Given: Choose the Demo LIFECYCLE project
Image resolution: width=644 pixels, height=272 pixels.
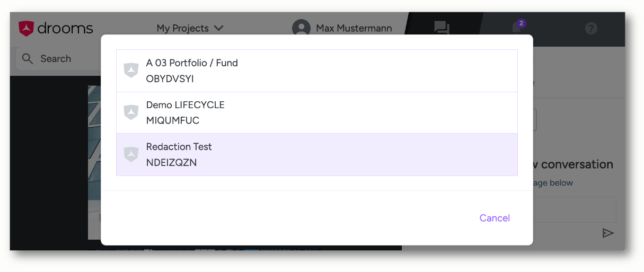Looking at the screenshot, I should [316, 112].
